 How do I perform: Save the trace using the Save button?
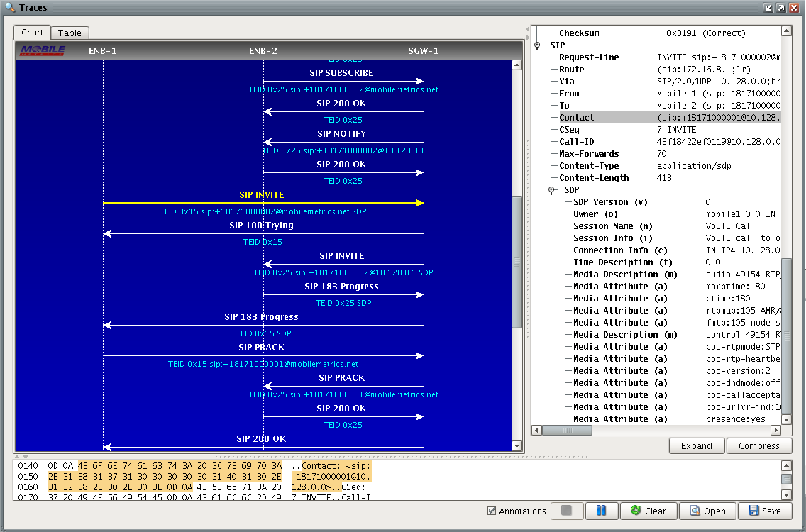[x=764, y=511]
